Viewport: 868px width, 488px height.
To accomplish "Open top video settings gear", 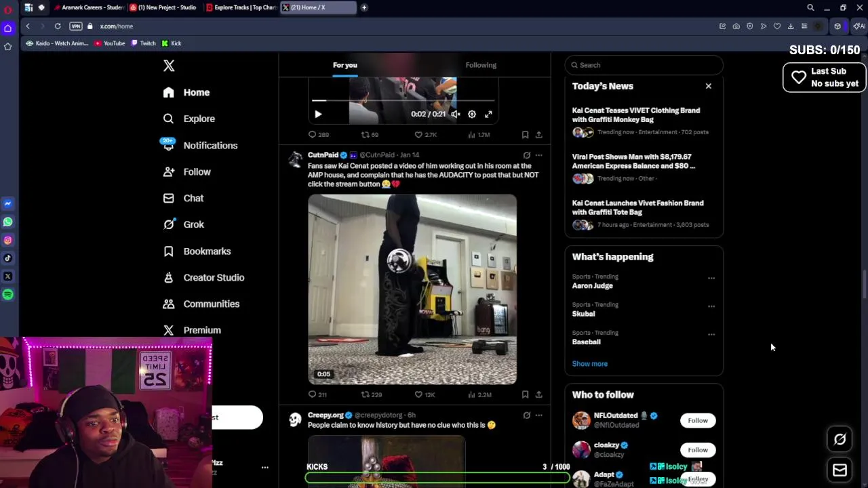I will pyautogui.click(x=472, y=115).
